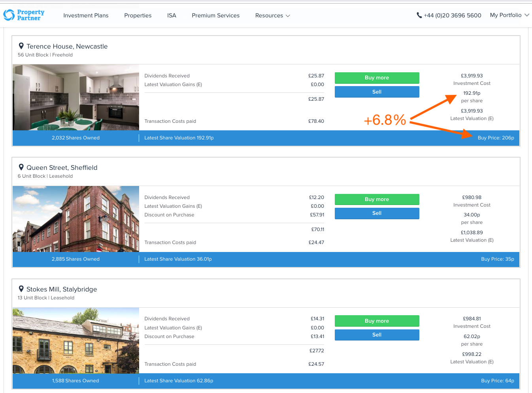Screen dimensions: 532x393
Task: Buy more Queen Street, Sheffield shares
Action: coord(377,199)
